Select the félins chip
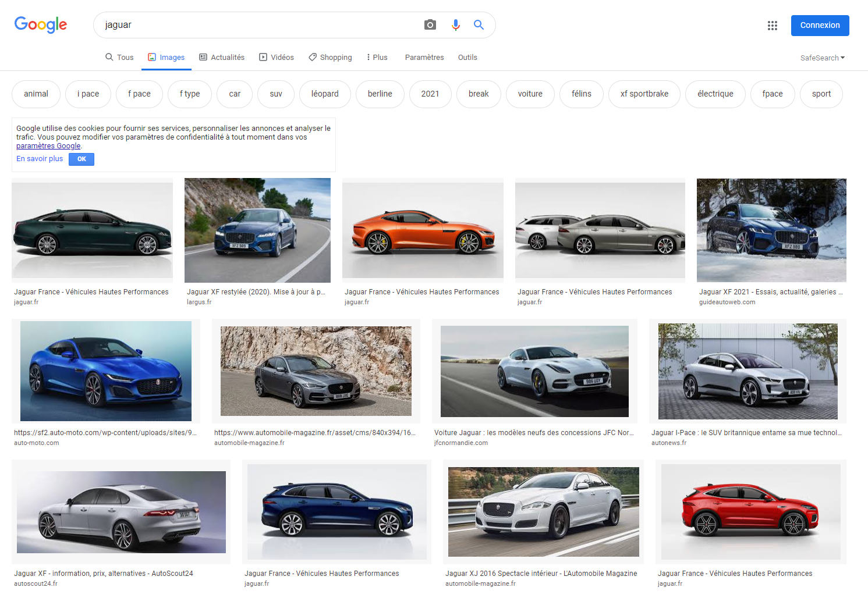 [x=582, y=94]
